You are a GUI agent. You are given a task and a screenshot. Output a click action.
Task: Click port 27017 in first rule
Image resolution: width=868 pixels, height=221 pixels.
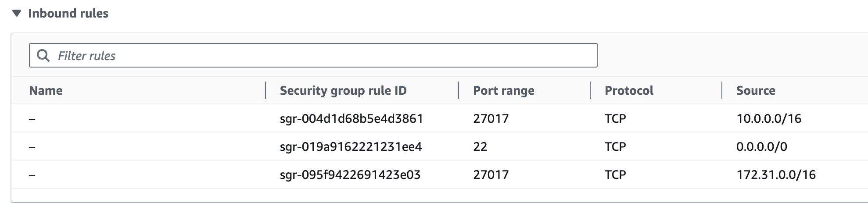[x=491, y=118]
